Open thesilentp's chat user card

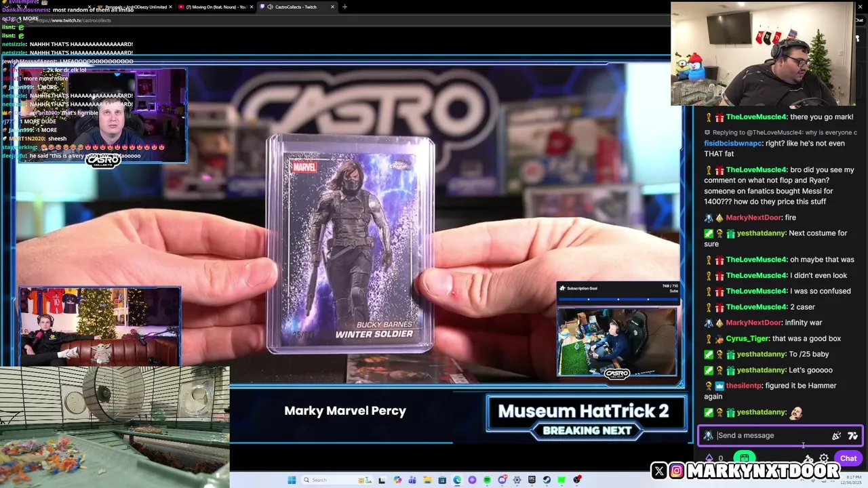pos(744,386)
